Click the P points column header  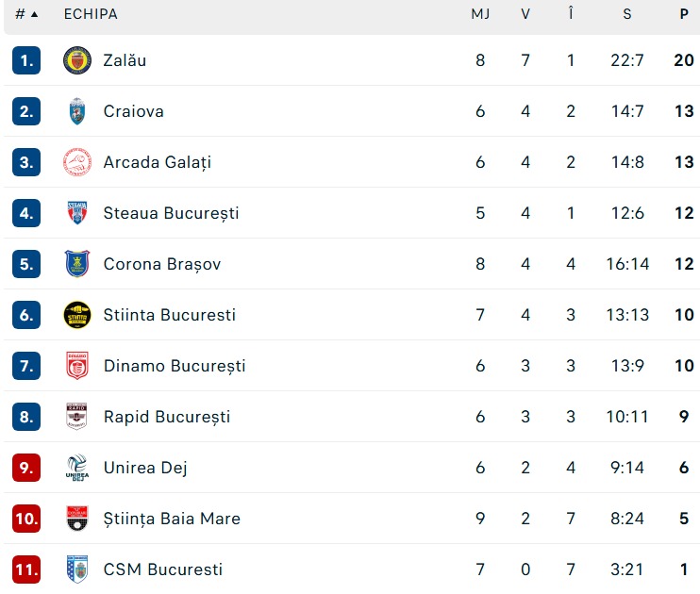(x=684, y=14)
